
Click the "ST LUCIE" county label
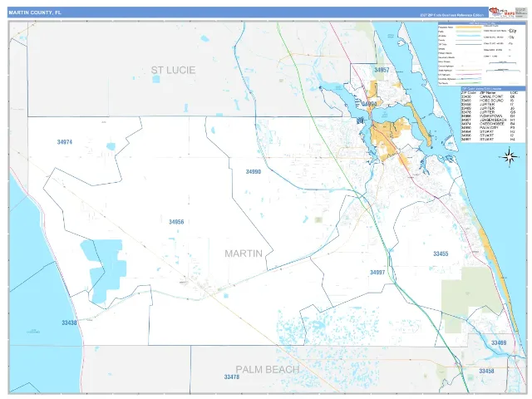(173, 70)
